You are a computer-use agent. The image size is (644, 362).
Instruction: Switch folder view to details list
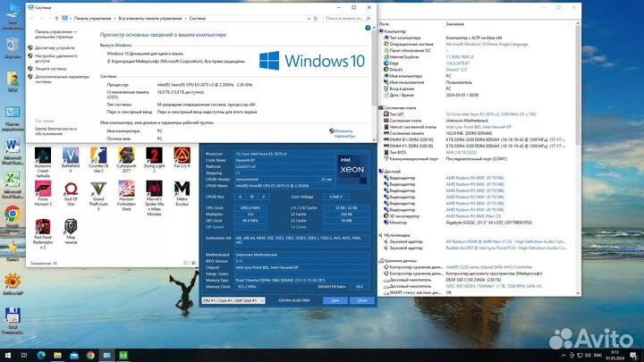[186, 263]
